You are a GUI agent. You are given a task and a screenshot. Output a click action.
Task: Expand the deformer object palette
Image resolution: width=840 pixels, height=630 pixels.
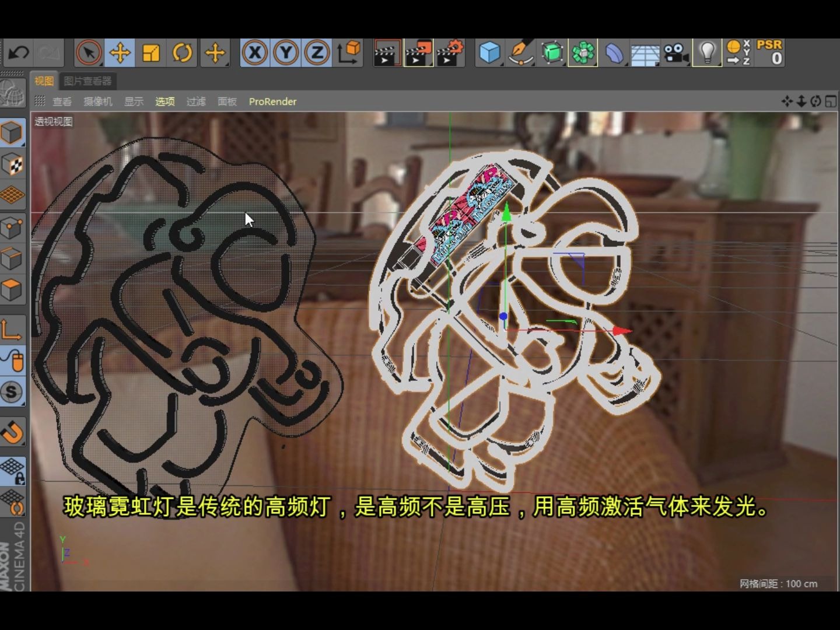click(613, 52)
